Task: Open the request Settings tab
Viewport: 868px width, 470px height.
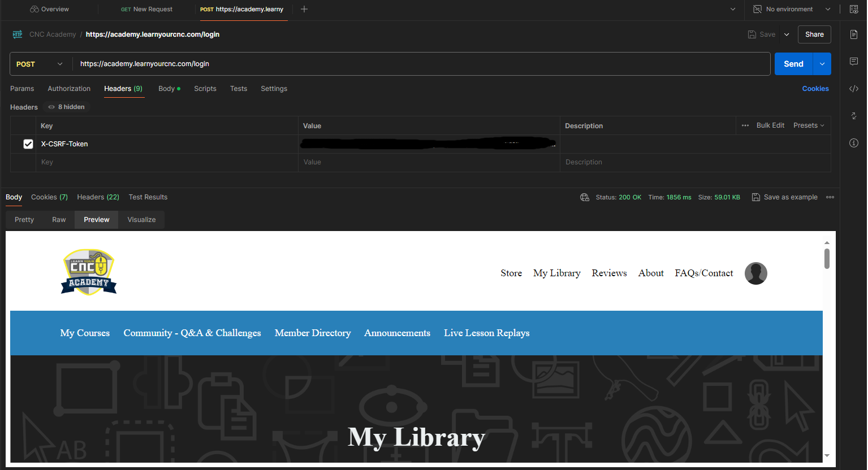Action: (x=274, y=89)
